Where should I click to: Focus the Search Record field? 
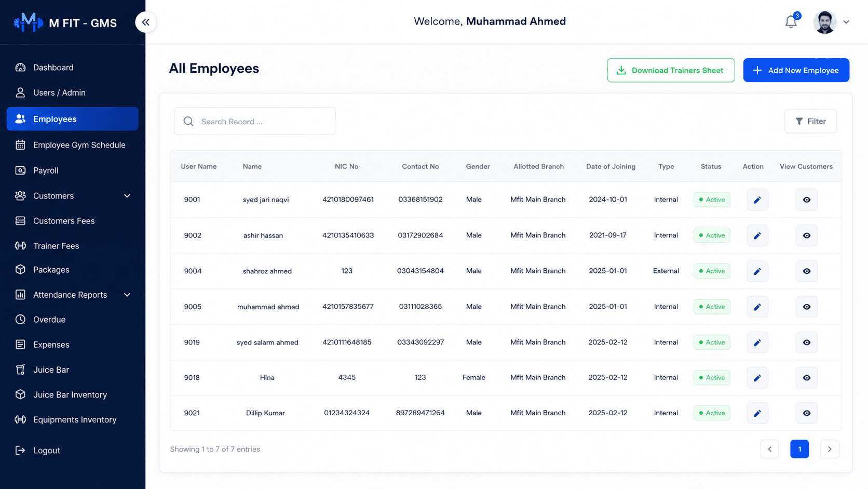click(x=255, y=121)
